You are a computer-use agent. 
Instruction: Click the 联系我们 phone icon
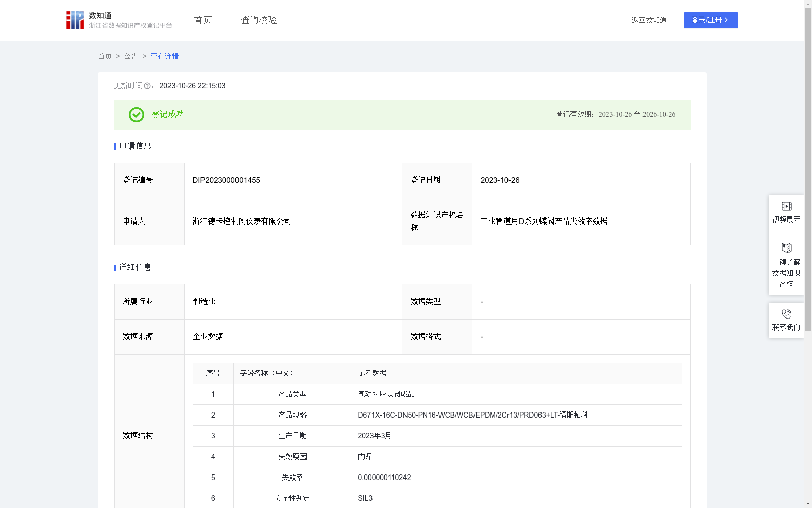click(786, 314)
